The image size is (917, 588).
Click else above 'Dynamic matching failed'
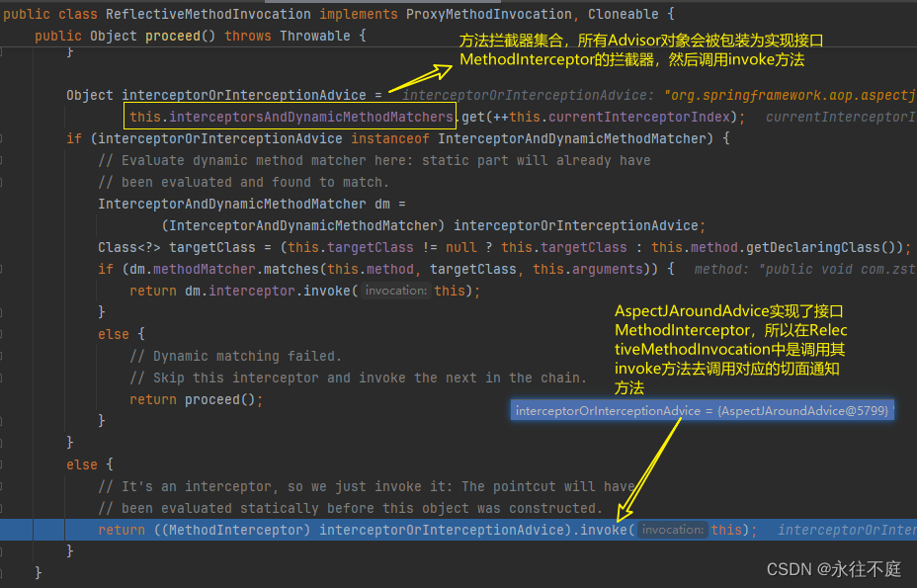[x=114, y=334]
